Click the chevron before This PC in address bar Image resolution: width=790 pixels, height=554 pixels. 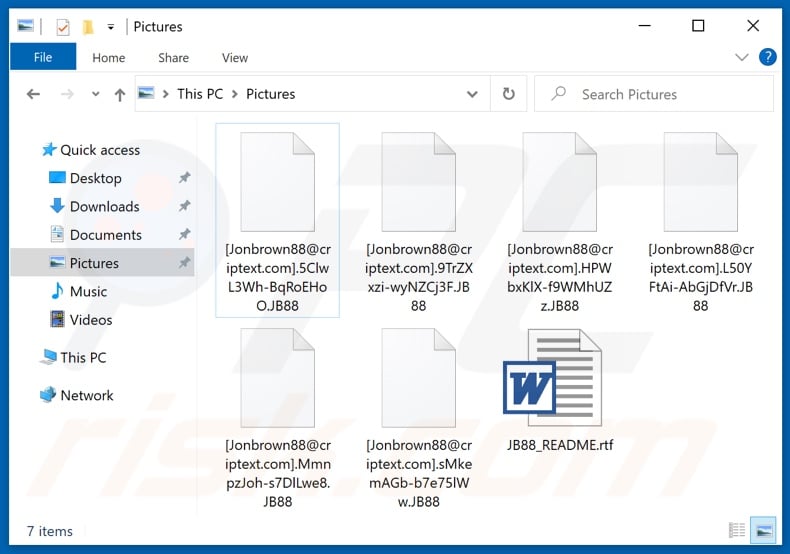pyautogui.click(x=165, y=94)
